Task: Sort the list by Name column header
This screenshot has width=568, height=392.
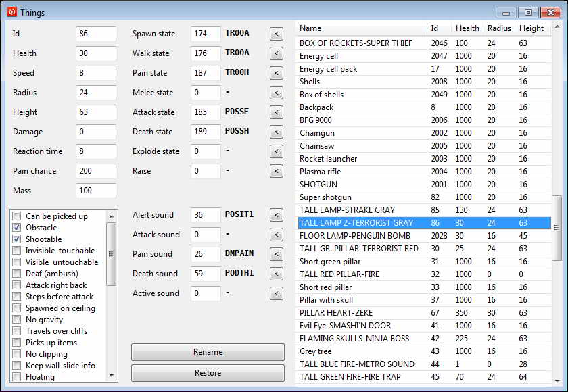Action: click(361, 28)
